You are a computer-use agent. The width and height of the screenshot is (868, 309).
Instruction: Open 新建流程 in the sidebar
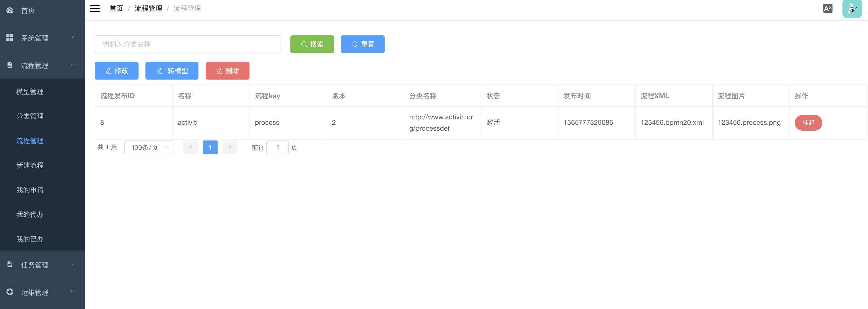point(42,165)
